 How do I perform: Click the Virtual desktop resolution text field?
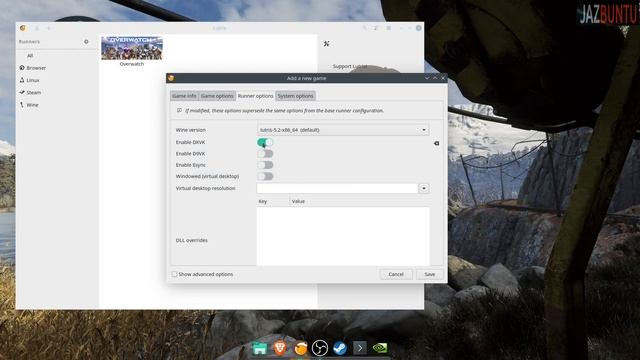(338, 188)
